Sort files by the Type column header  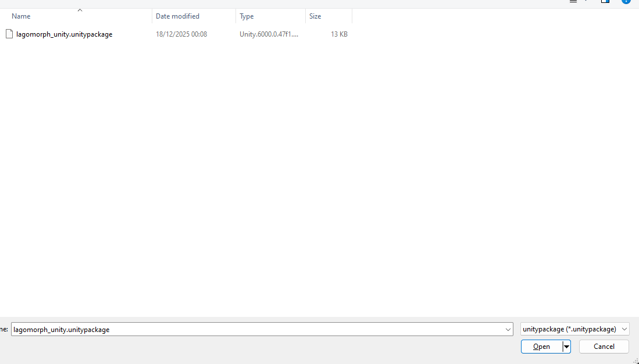247,16
